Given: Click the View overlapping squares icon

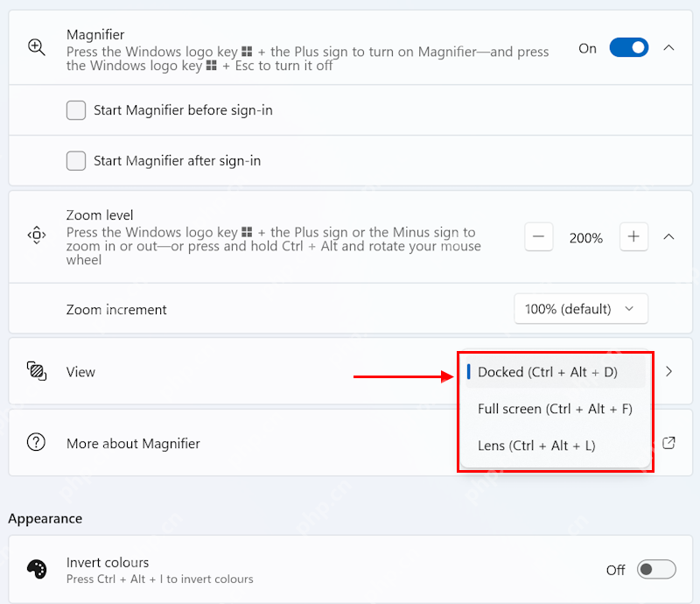Looking at the screenshot, I should tap(37, 371).
